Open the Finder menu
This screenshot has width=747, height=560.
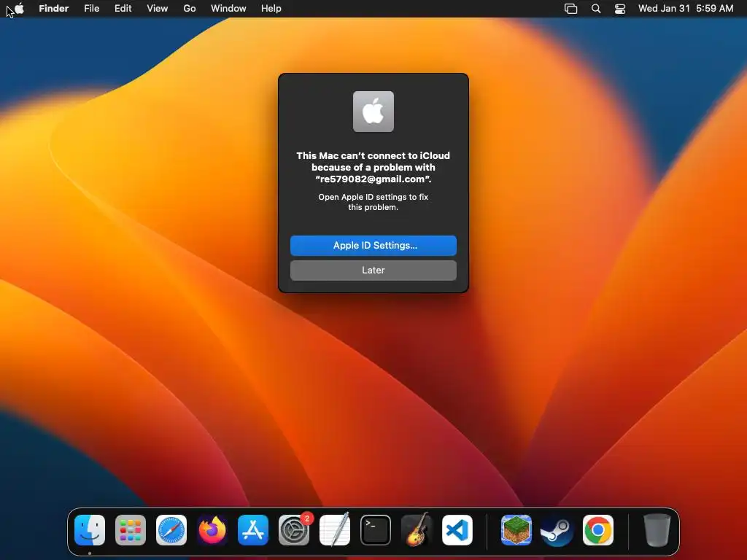53,9
